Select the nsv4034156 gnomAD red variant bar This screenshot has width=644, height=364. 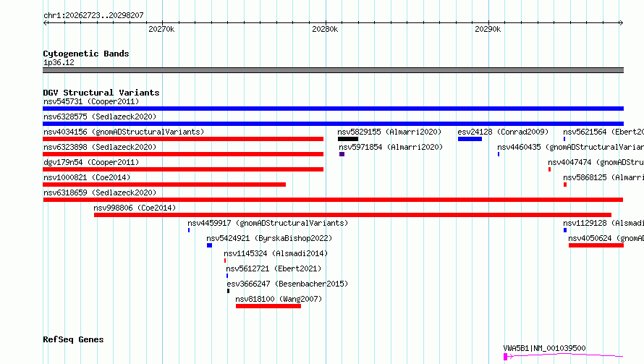183,139
